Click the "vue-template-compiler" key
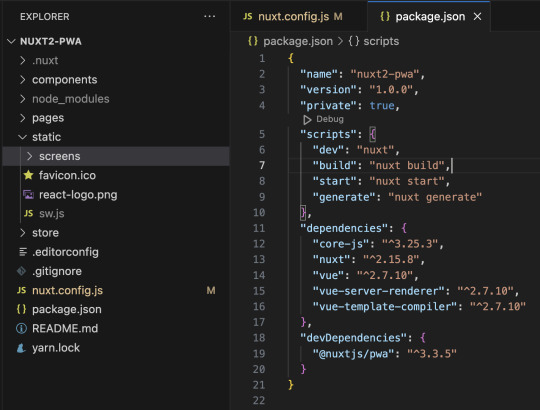The width and height of the screenshot is (540, 410). pyautogui.click(x=385, y=306)
